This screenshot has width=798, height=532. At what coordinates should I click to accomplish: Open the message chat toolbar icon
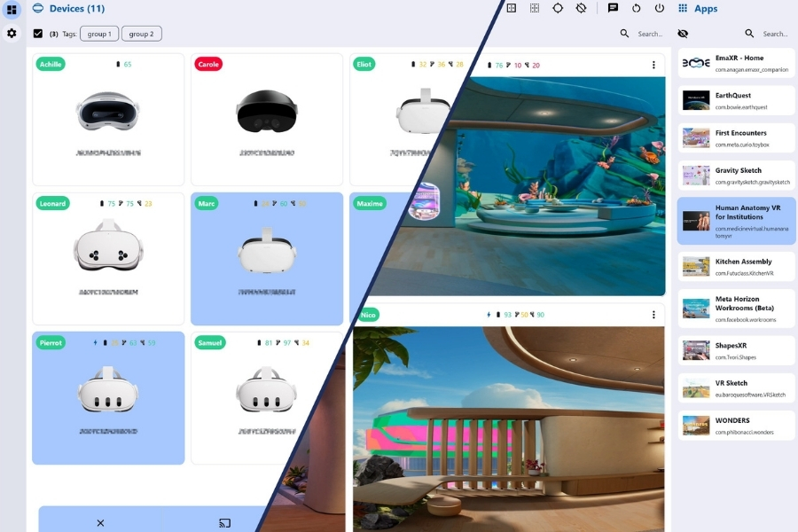(x=613, y=8)
